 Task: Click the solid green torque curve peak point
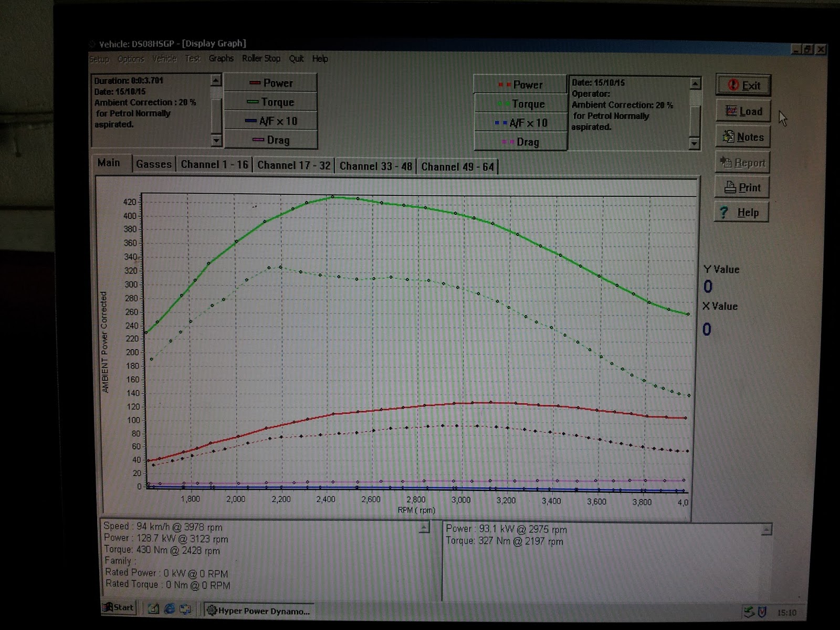click(332, 197)
